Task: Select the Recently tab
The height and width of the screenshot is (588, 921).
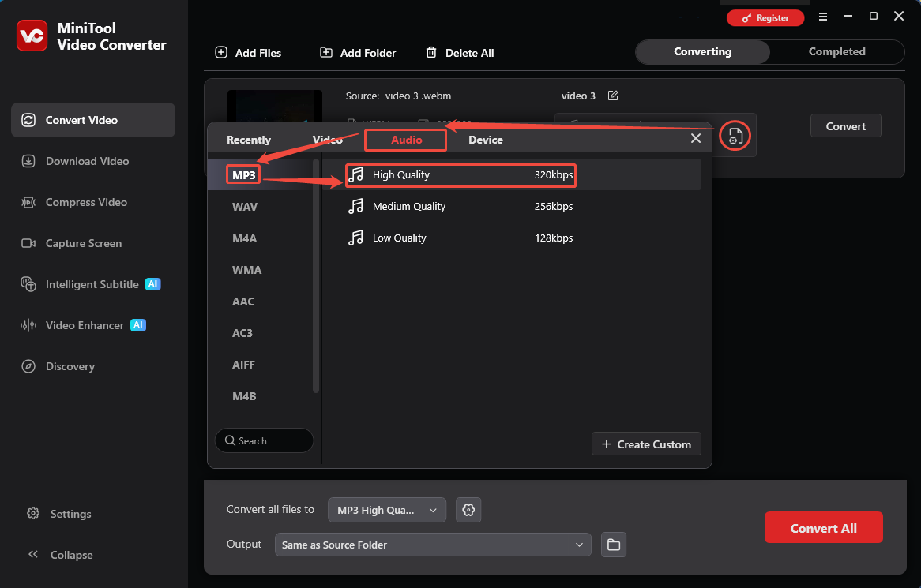Action: tap(249, 140)
